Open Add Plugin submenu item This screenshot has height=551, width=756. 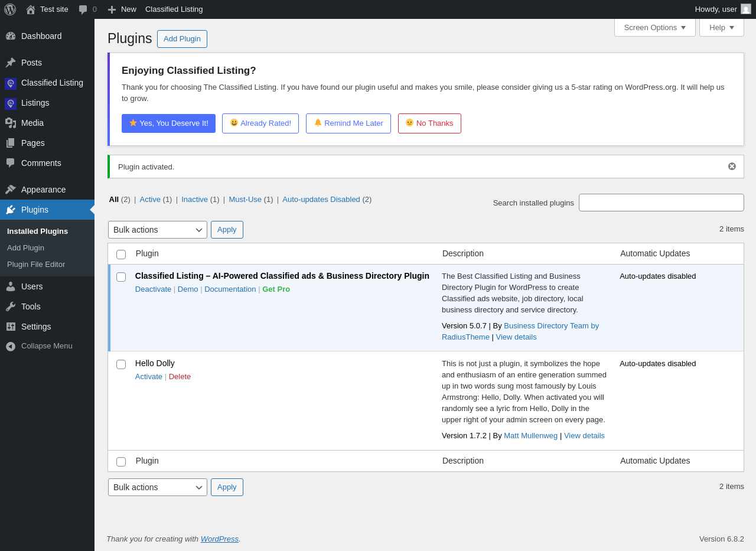pos(25,248)
